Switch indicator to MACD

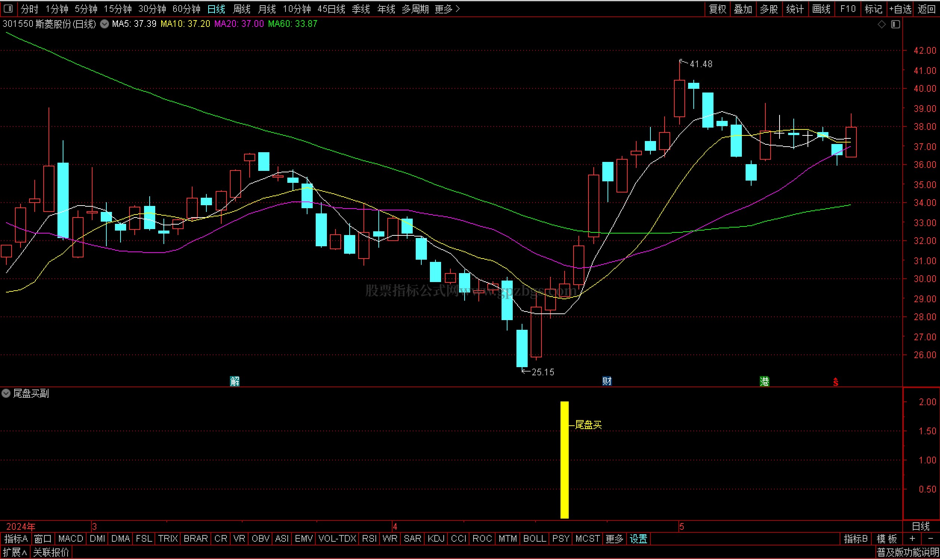(71, 539)
